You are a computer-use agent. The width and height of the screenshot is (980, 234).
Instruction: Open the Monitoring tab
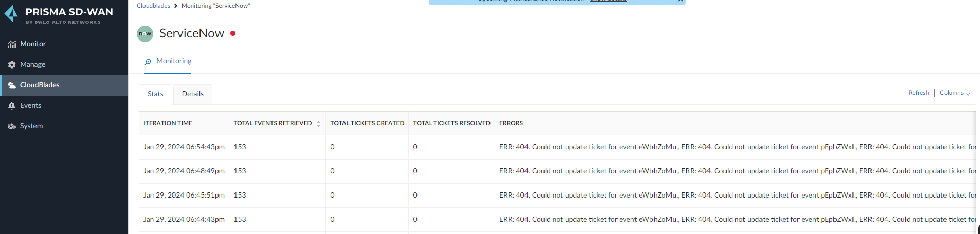click(173, 61)
